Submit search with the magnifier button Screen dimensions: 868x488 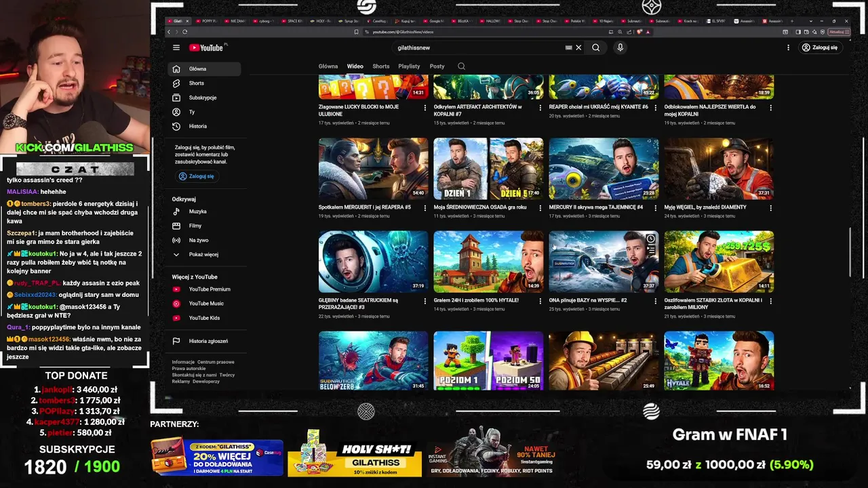595,47
